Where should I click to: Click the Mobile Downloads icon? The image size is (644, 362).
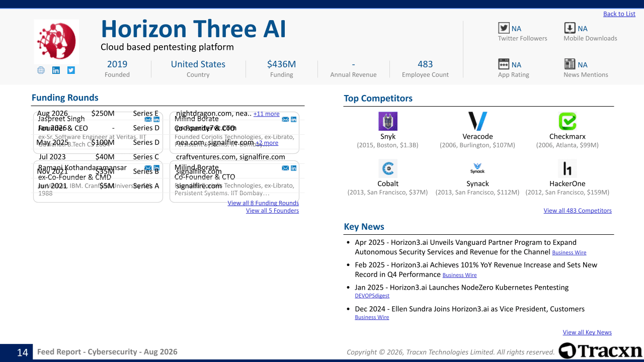(x=570, y=28)
